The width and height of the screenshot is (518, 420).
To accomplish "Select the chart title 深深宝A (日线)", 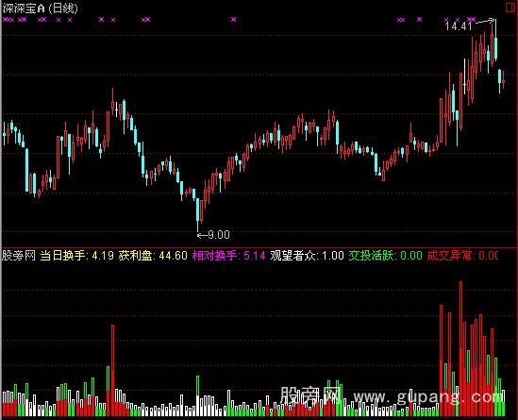I will point(41,8).
